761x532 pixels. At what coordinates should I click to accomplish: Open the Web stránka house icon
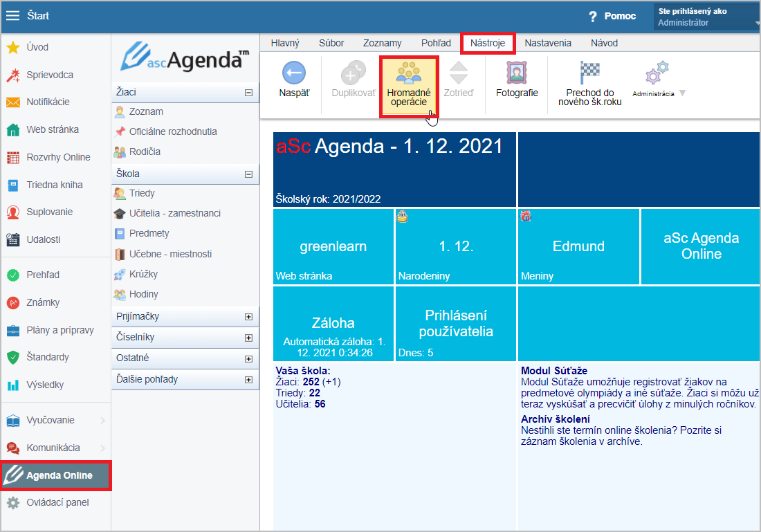point(13,129)
